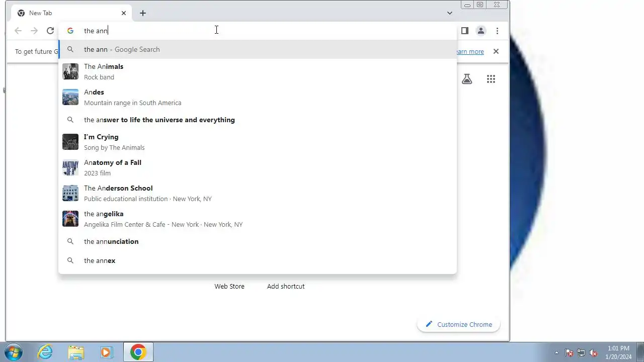Select The Animals rock band suggestion
Image resolution: width=644 pixels, height=362 pixels.
258,71
